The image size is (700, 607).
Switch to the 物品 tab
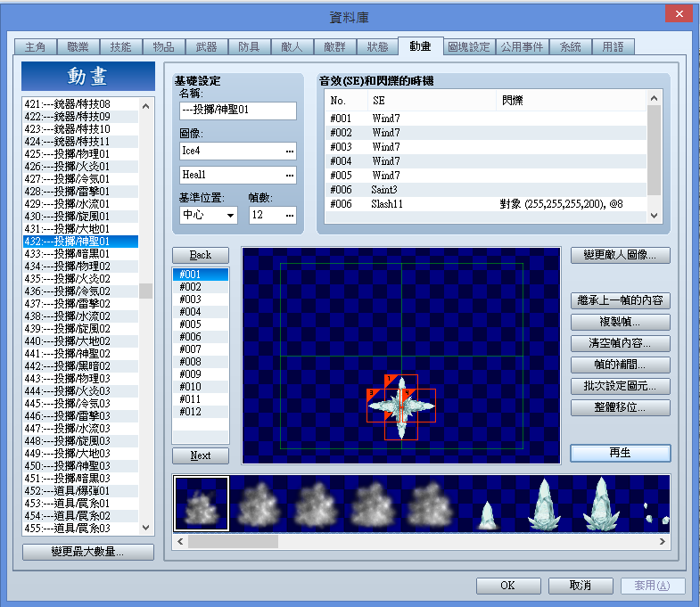[163, 47]
